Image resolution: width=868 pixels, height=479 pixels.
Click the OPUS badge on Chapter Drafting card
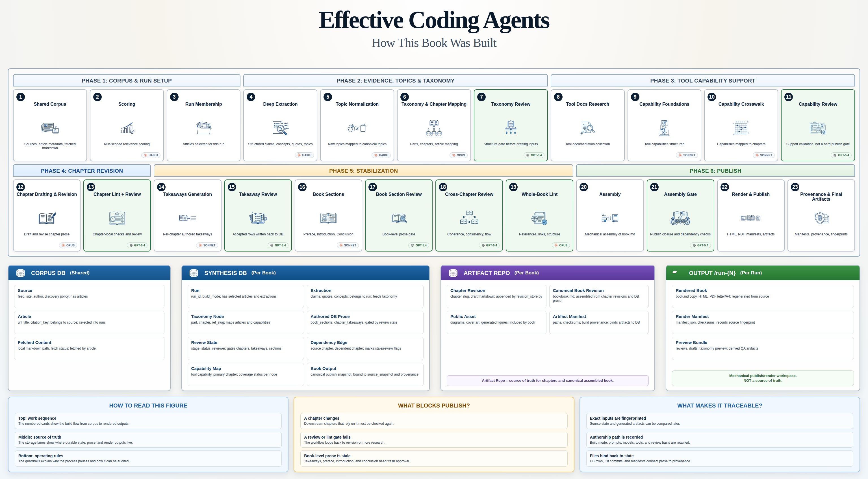coord(68,245)
